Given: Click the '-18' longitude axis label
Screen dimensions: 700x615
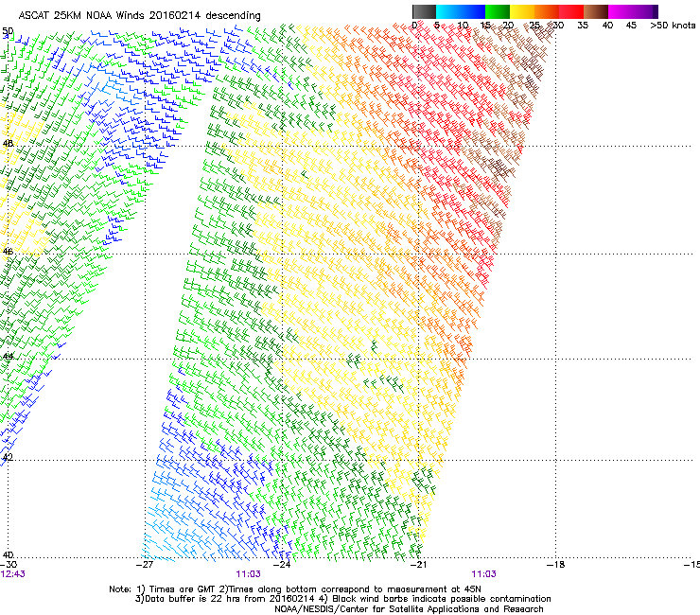Looking at the screenshot, I should (555, 565).
